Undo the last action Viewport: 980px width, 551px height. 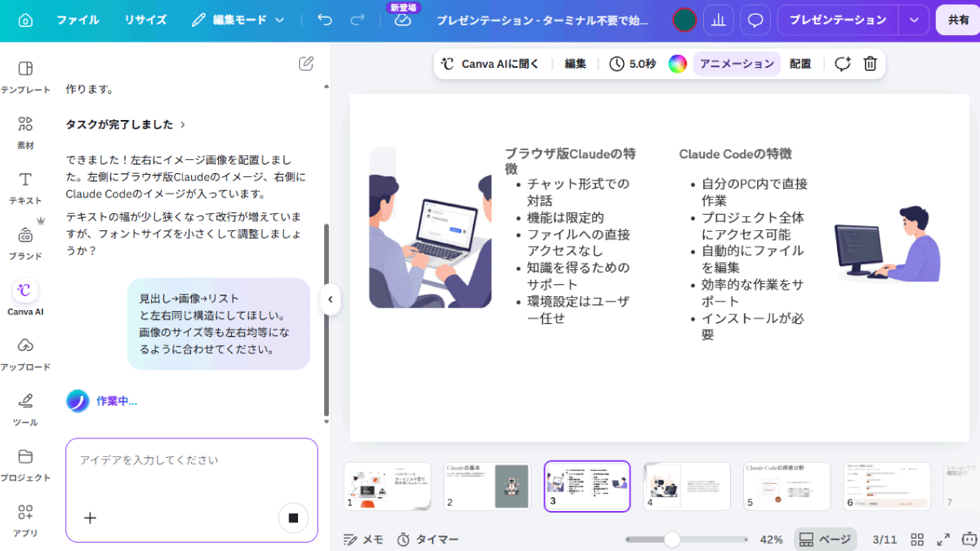pos(325,20)
